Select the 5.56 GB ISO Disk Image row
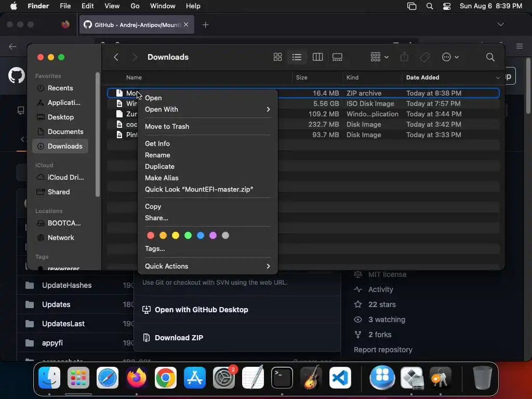The width and height of the screenshot is (532, 399). point(303,103)
